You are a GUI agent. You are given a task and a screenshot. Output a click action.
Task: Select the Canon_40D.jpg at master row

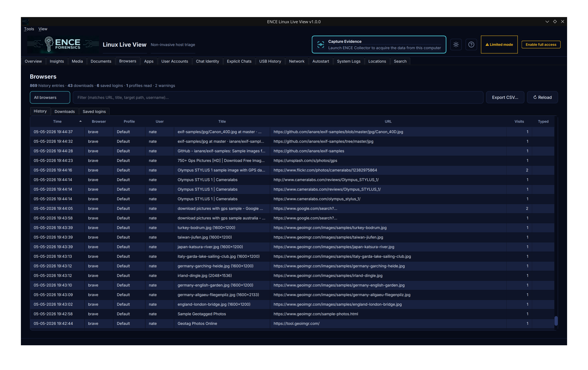292,132
